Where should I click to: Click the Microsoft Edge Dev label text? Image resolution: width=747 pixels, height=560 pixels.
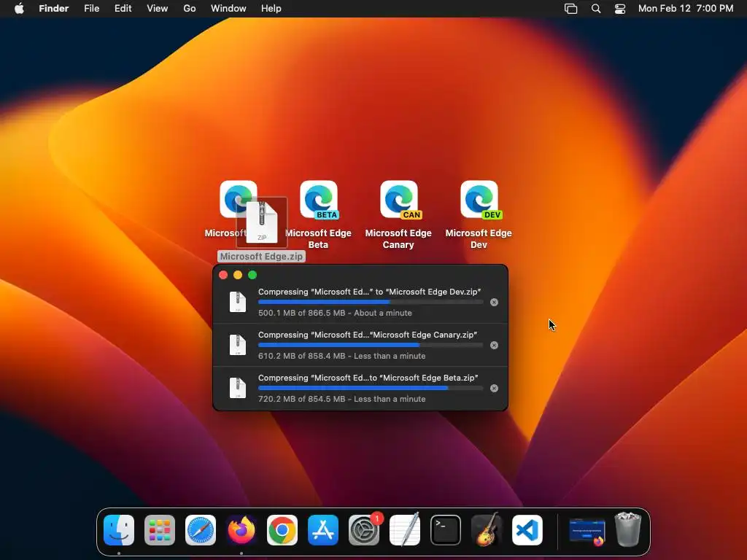pos(479,238)
